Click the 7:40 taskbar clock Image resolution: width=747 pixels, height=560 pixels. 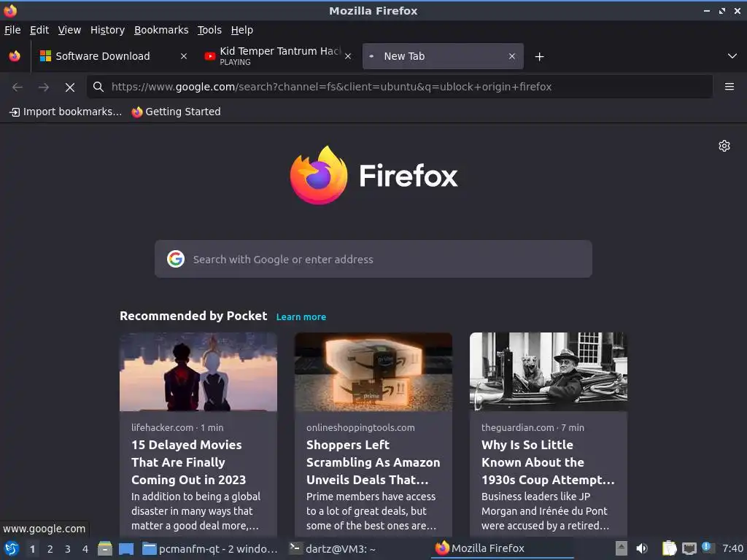pos(732,548)
